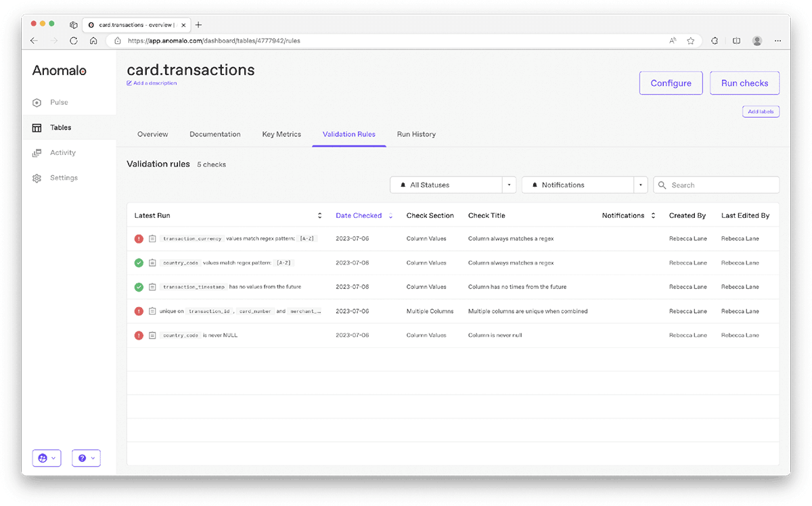Click green passed icon for transaction_timestamp check
The image size is (812, 506).
pyautogui.click(x=139, y=287)
